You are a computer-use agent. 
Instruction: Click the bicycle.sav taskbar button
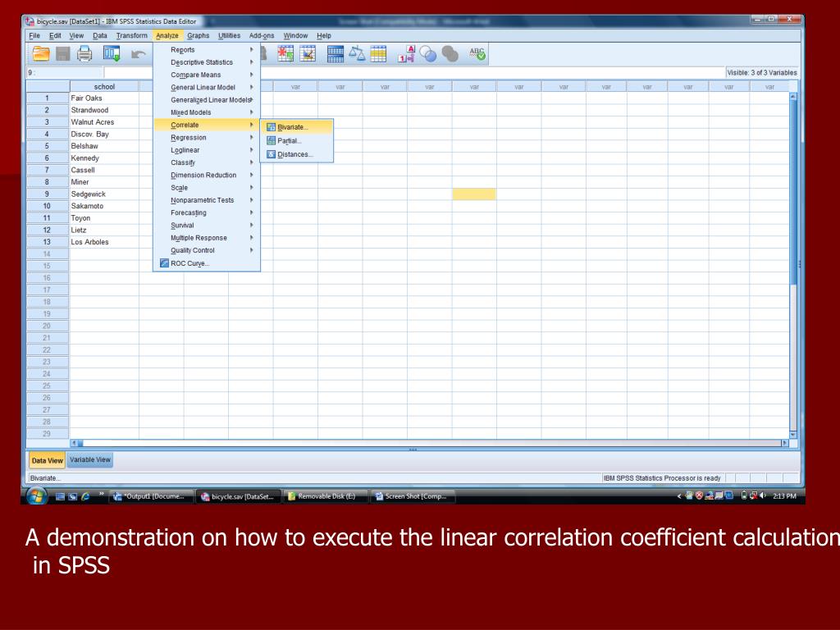tap(239, 496)
